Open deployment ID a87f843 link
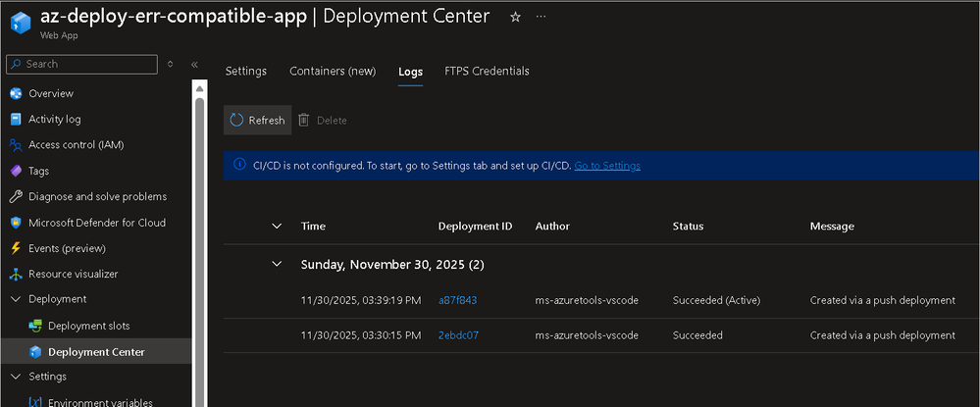 (x=457, y=300)
